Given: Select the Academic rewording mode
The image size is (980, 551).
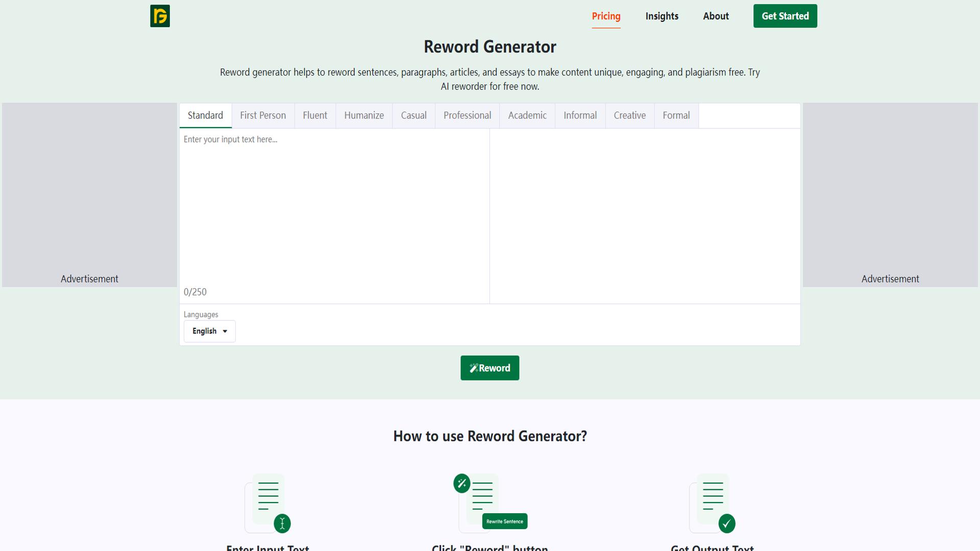Looking at the screenshot, I should point(527,115).
